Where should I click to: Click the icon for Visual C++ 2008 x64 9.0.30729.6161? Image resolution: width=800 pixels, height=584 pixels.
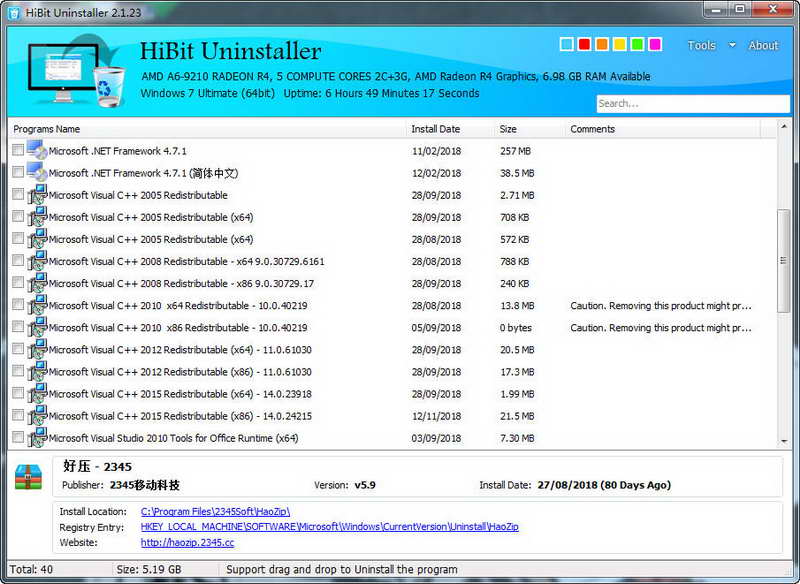(37, 261)
